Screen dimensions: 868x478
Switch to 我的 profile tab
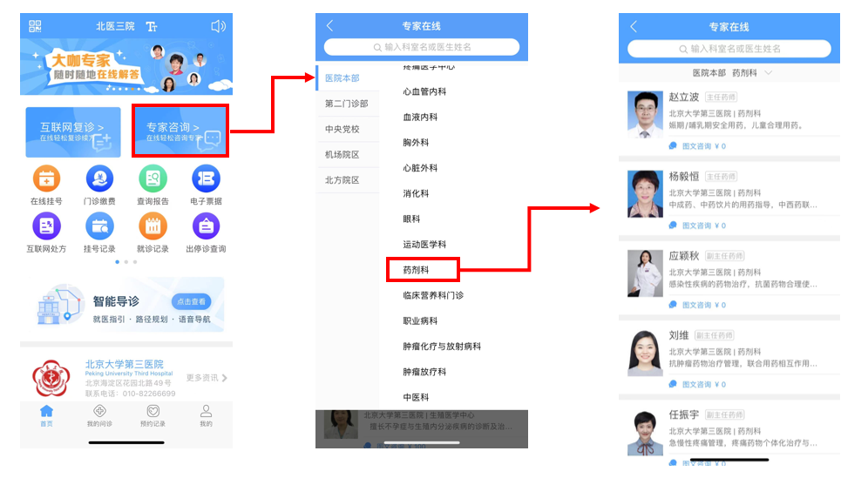(x=206, y=415)
